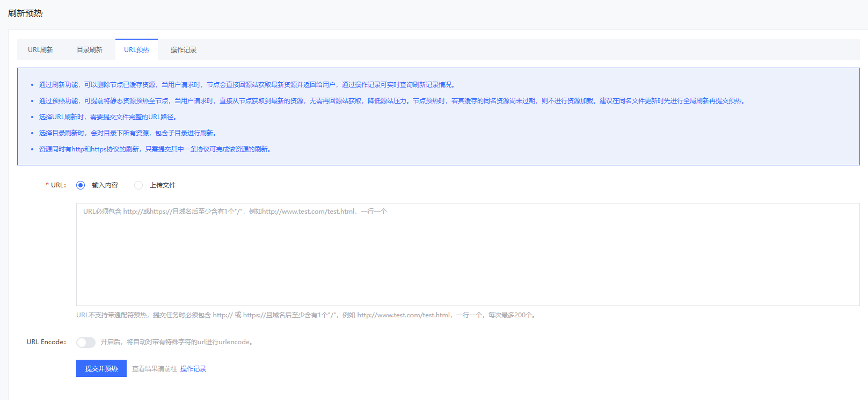Select the URL预热 tab
Screen dimensions: 868x400
[x=136, y=49]
